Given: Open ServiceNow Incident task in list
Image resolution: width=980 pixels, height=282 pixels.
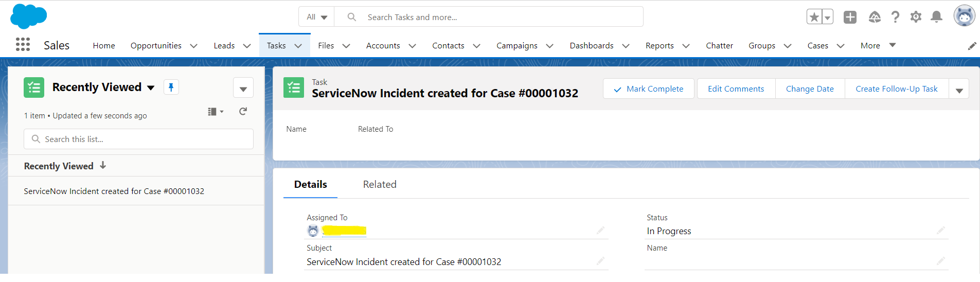Looking at the screenshot, I should tap(114, 191).
